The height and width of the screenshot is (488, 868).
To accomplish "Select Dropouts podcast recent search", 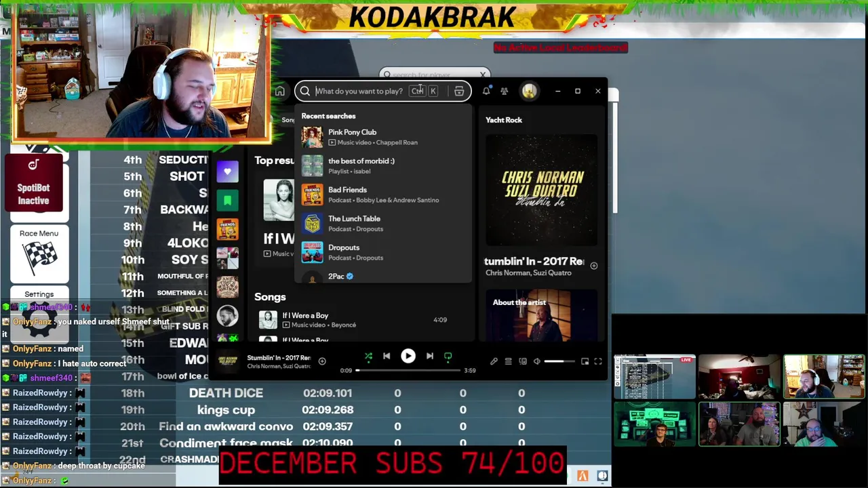I will point(382,252).
